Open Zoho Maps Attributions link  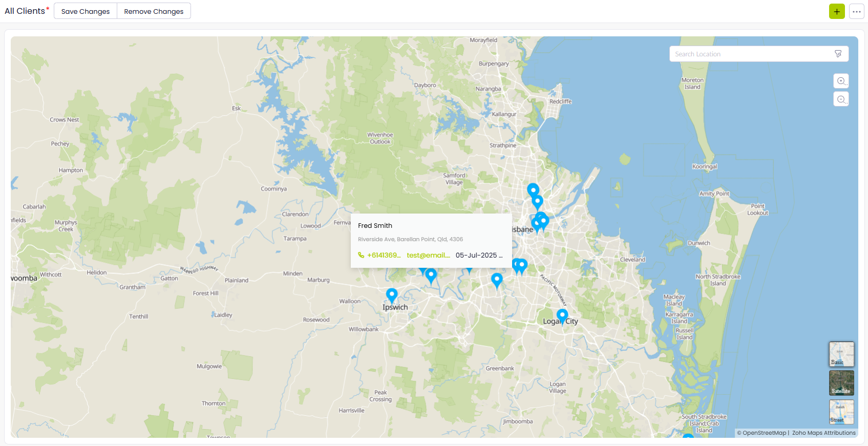[824, 433]
